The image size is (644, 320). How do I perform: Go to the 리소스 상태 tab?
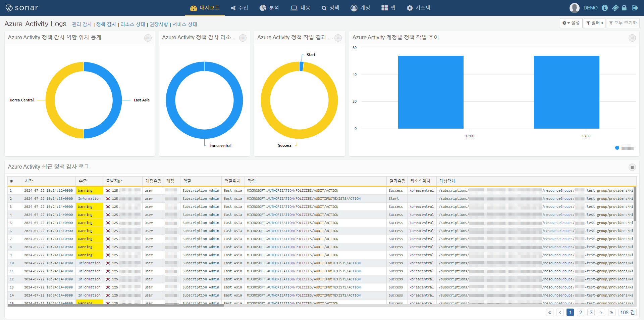pyautogui.click(x=133, y=24)
